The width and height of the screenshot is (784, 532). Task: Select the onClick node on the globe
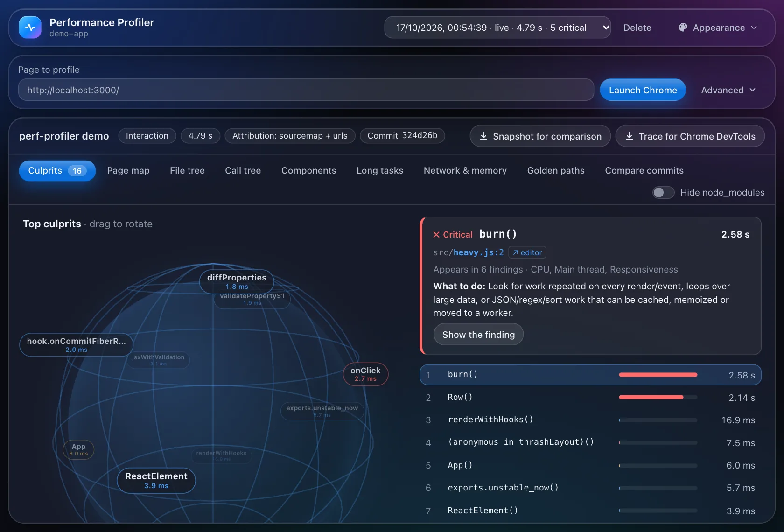365,374
